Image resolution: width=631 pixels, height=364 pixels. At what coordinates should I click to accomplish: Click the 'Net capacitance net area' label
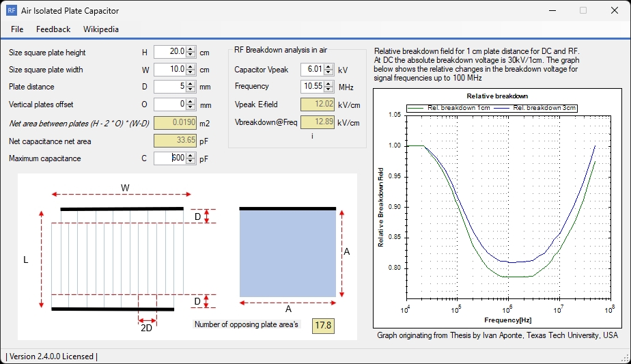point(50,141)
